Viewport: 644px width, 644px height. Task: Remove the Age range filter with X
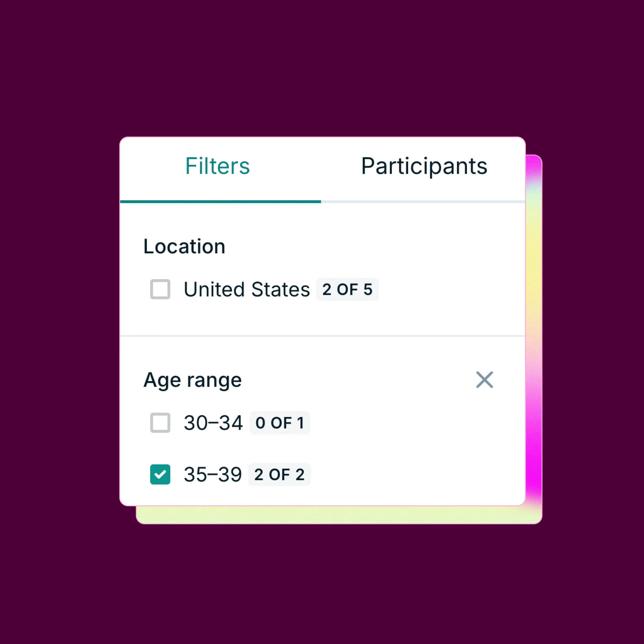coord(484,380)
